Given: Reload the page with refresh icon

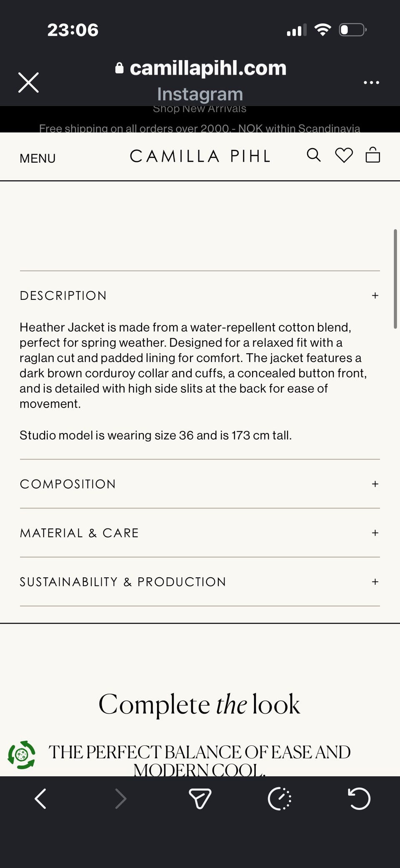Looking at the screenshot, I should [359, 799].
